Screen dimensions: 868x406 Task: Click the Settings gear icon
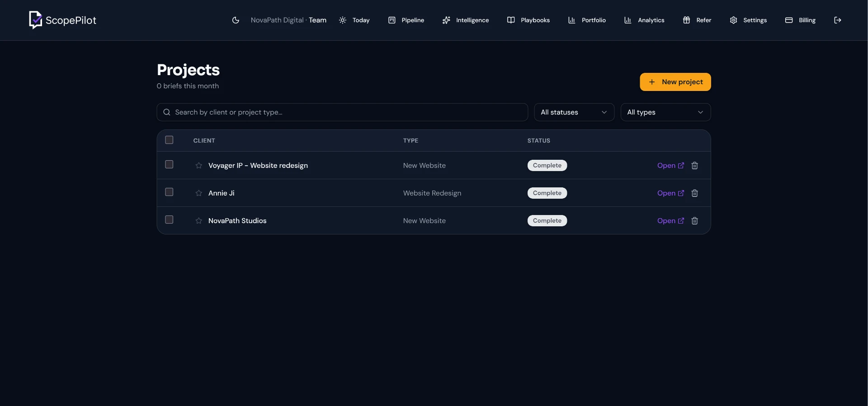733,20
